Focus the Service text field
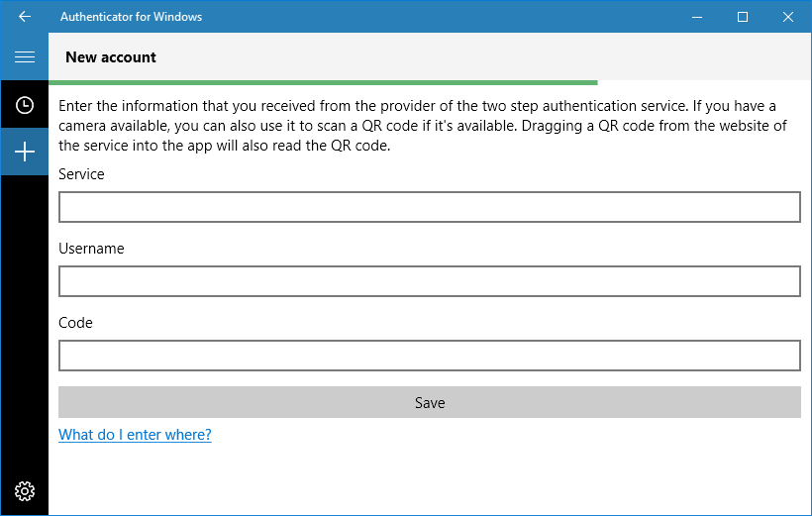 click(429, 207)
